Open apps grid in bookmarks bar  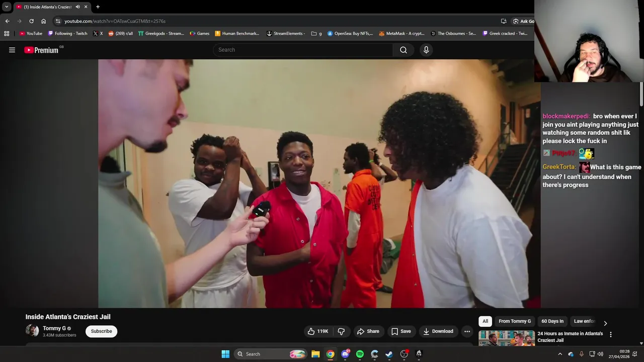(x=7, y=34)
